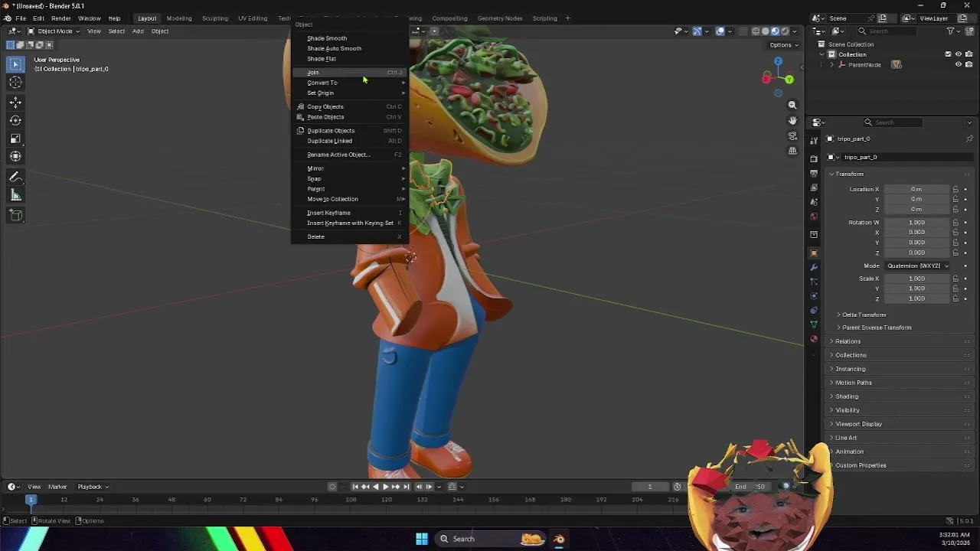Open the Modifiers properties tab

coord(814,267)
